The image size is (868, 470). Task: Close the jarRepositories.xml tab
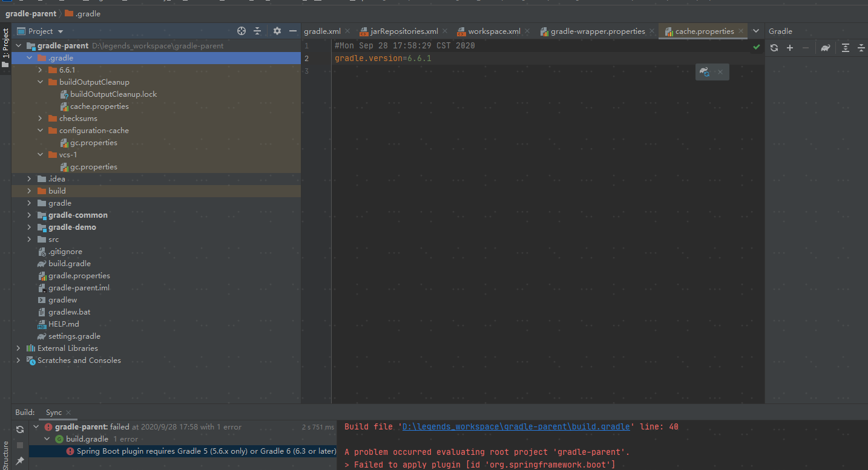click(x=445, y=31)
